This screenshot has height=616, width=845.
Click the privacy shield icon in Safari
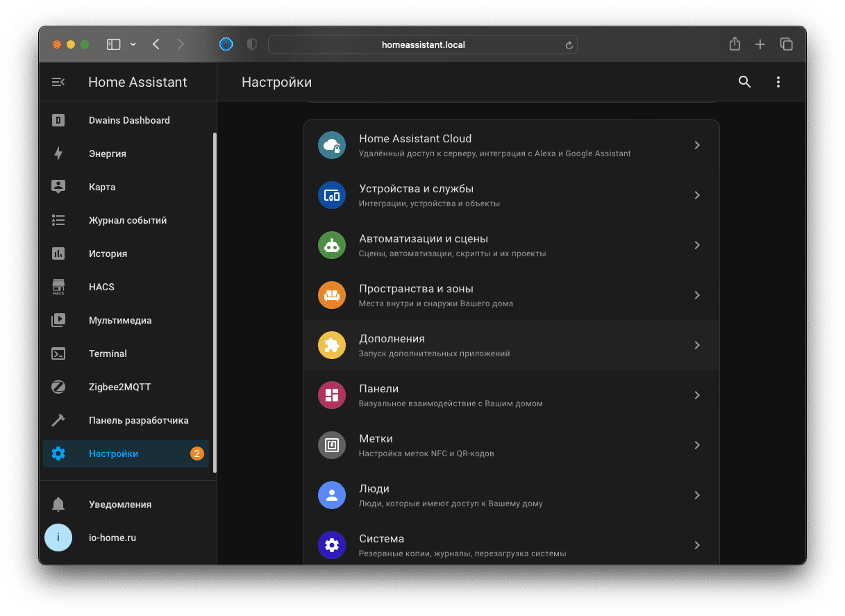point(252,44)
